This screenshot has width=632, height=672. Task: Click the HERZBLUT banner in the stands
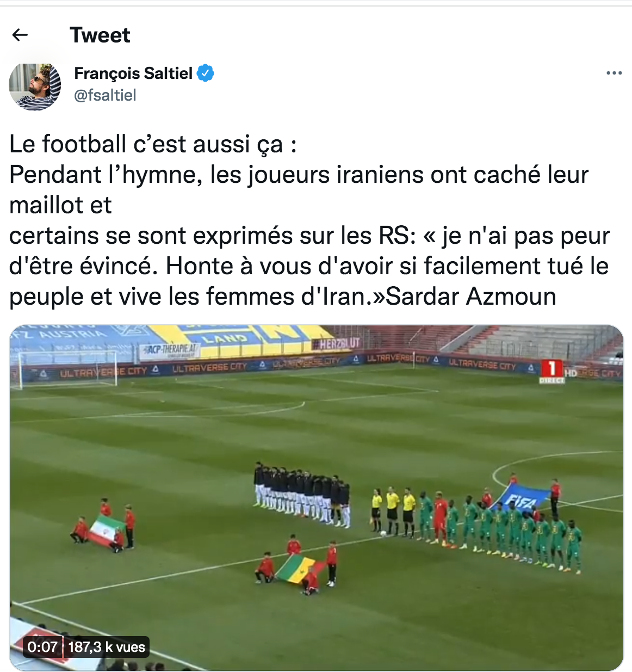336,343
